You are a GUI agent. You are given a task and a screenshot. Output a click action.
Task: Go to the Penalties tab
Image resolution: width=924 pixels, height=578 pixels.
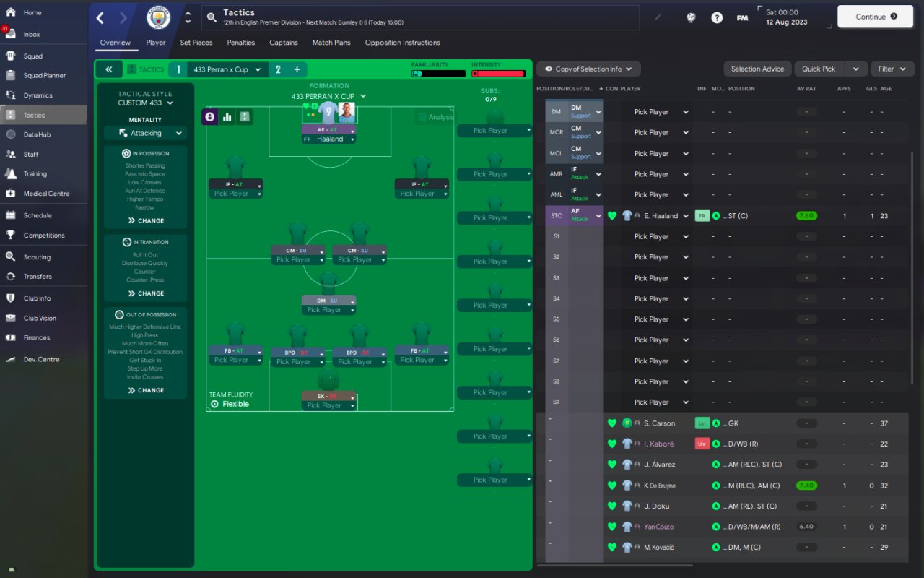coord(241,43)
